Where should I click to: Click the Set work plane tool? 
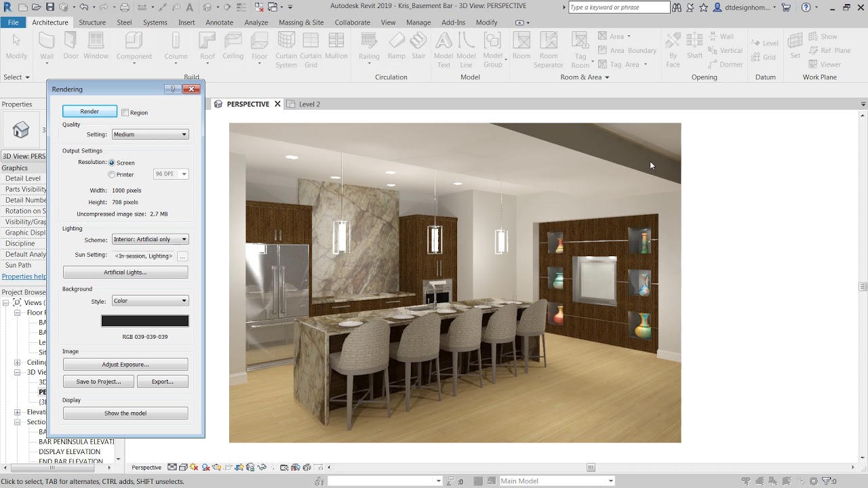[795, 46]
